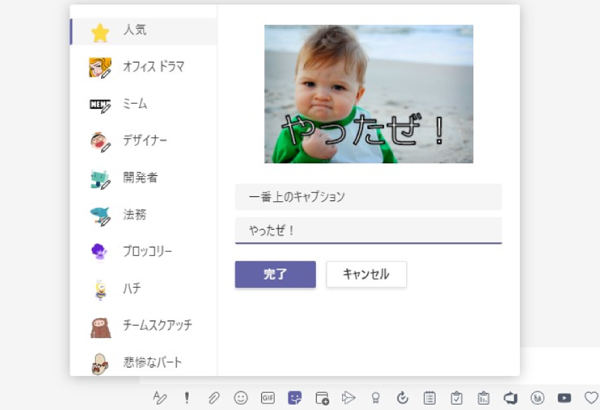Select the 悲惨なパート sticker category
Screen dimensions: 600x410
tap(144, 363)
